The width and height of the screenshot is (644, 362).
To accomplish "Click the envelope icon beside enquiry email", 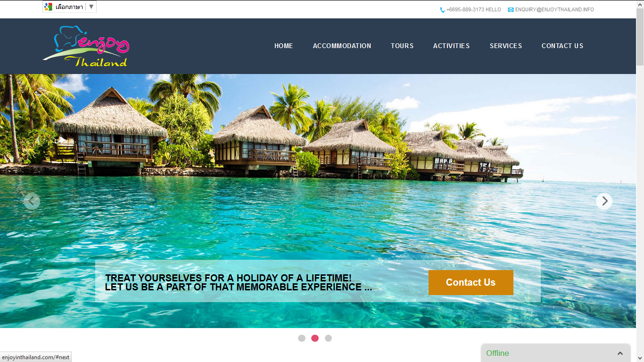I will (x=511, y=10).
